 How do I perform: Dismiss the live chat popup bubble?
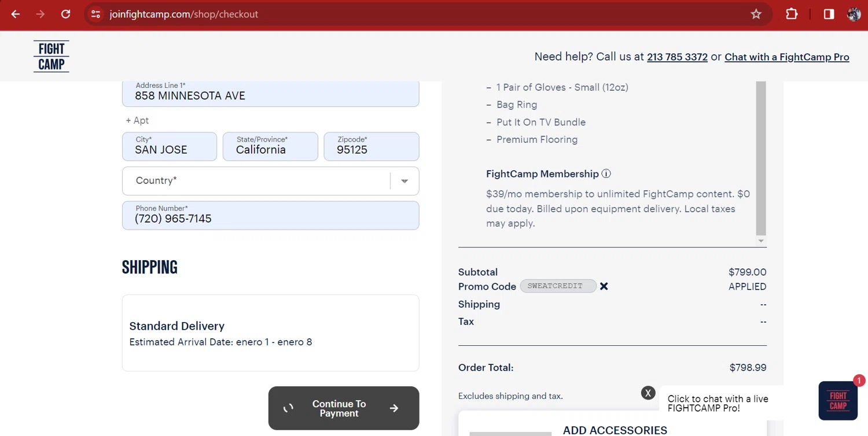point(648,393)
